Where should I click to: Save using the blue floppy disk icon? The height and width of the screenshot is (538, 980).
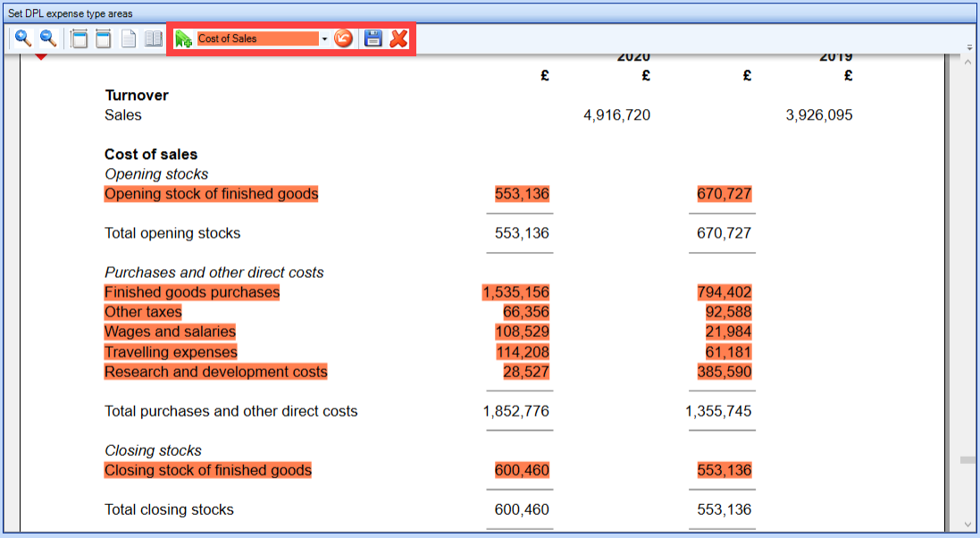pos(373,38)
